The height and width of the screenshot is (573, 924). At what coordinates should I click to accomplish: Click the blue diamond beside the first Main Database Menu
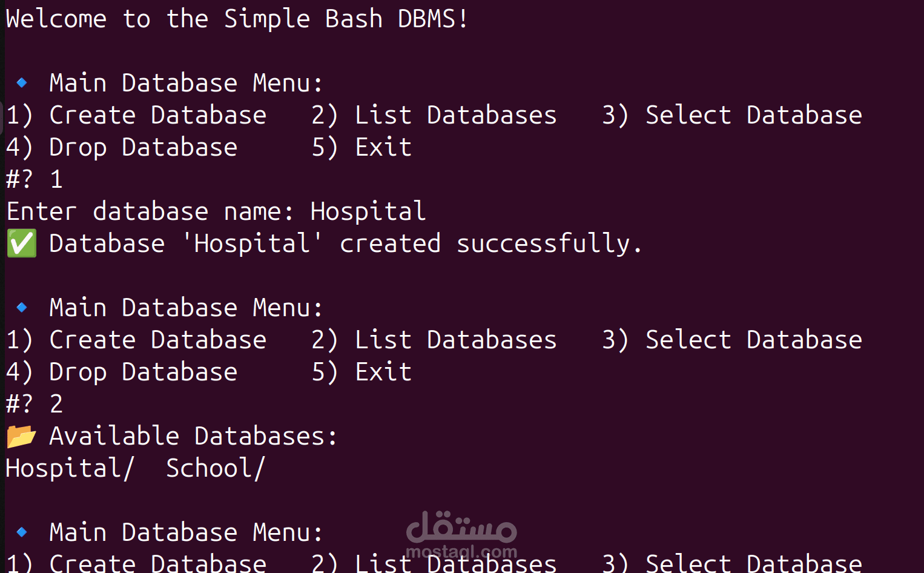22,82
